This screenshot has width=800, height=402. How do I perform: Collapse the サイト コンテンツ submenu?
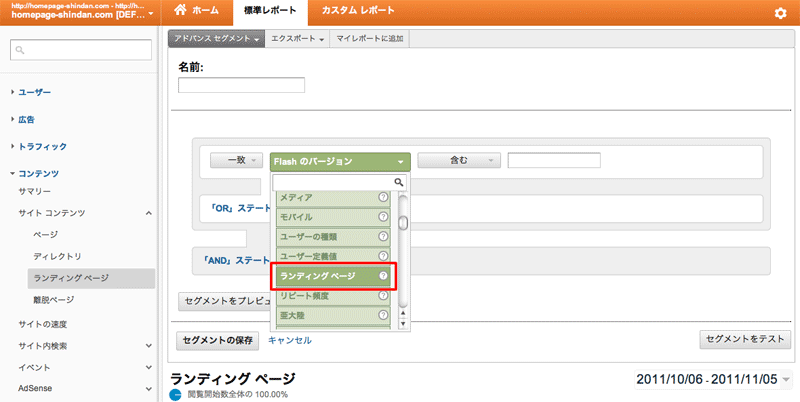click(x=148, y=213)
